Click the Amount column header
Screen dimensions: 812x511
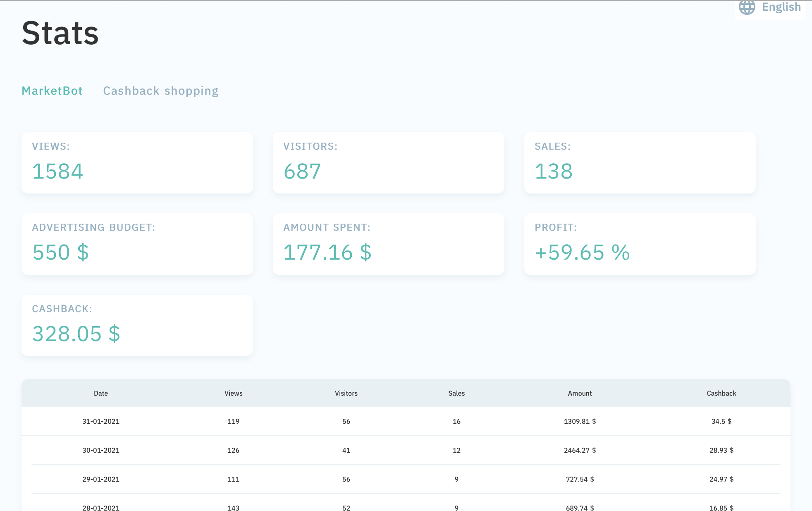pyautogui.click(x=580, y=393)
